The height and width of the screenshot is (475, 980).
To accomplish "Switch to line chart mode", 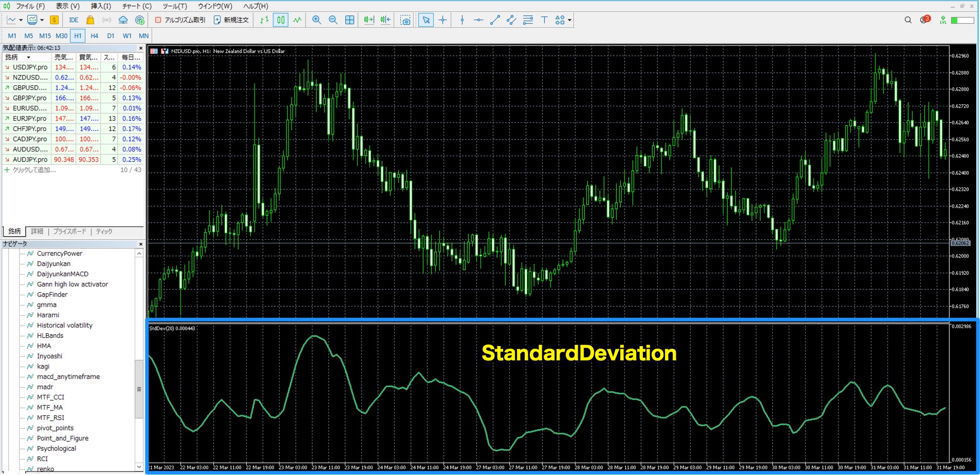I will coord(297,20).
